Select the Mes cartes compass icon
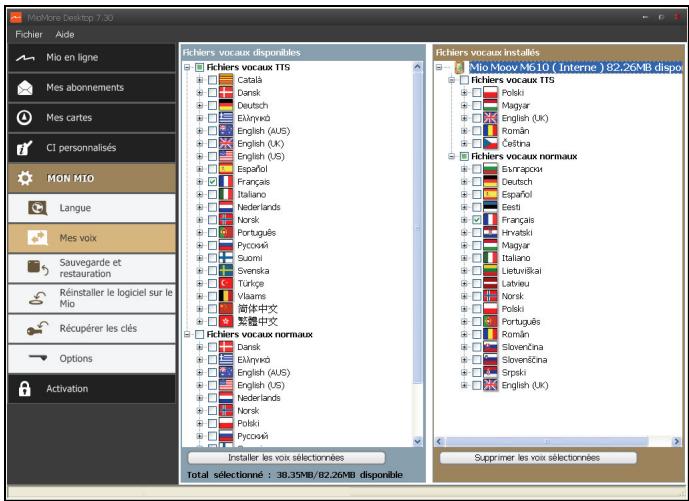This screenshot has width=689, height=501. (24, 118)
